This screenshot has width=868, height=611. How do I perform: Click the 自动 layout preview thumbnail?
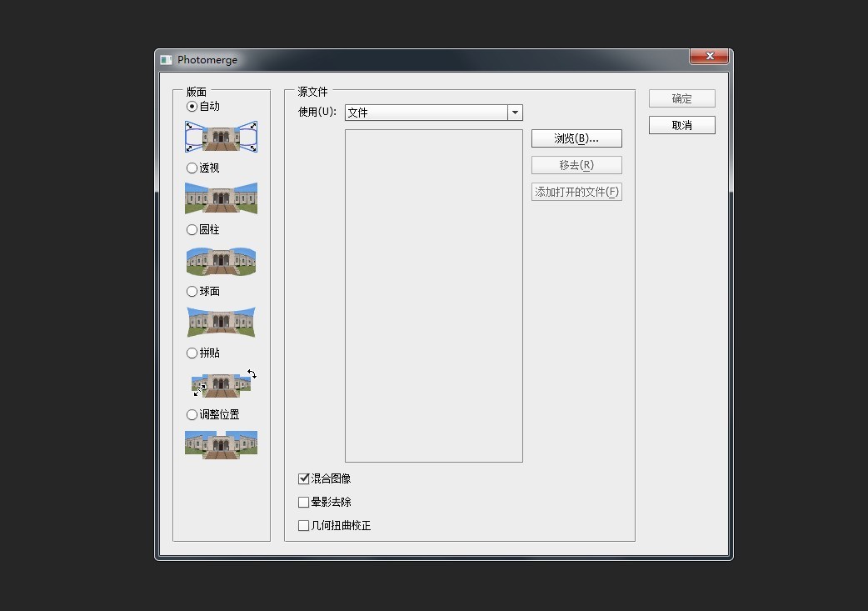tap(221, 136)
